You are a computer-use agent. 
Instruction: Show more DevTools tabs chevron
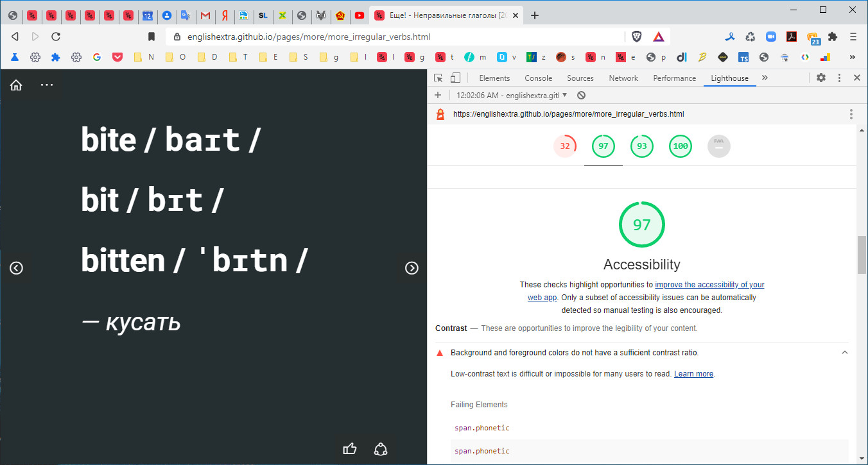point(765,78)
